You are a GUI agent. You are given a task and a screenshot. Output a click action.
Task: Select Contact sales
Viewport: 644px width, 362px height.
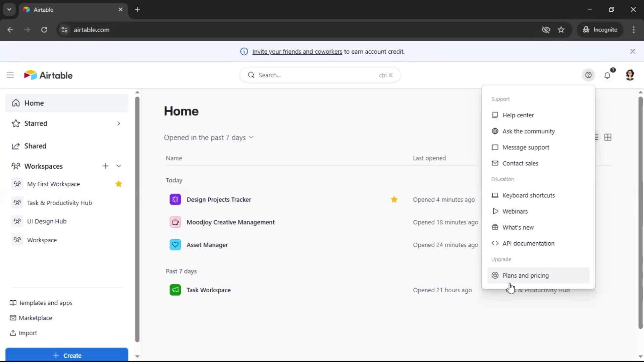click(538, 163)
